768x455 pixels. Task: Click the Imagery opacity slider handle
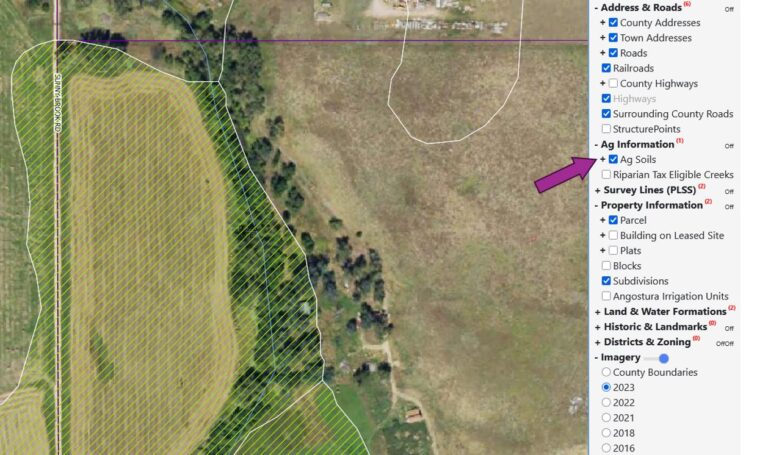pos(664,359)
